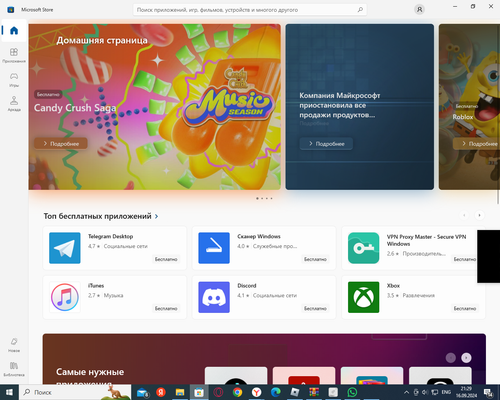The width and height of the screenshot is (500, 400).
Task: Click Бесплатно button for Сканер Windows
Action: (315, 259)
